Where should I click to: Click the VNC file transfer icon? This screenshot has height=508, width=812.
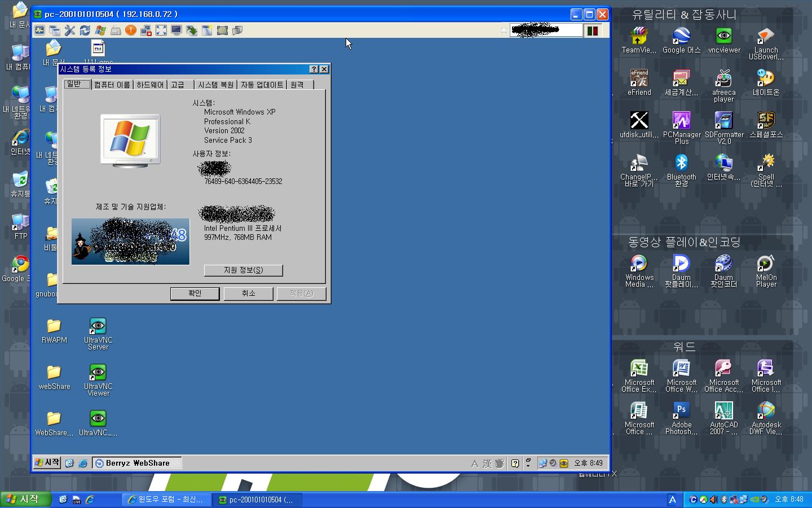point(192,30)
